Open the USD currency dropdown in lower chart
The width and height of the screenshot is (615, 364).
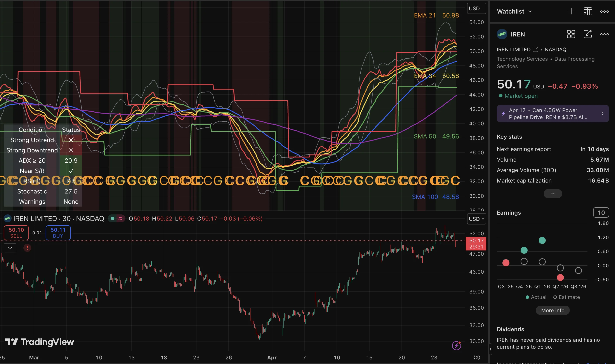point(476,219)
